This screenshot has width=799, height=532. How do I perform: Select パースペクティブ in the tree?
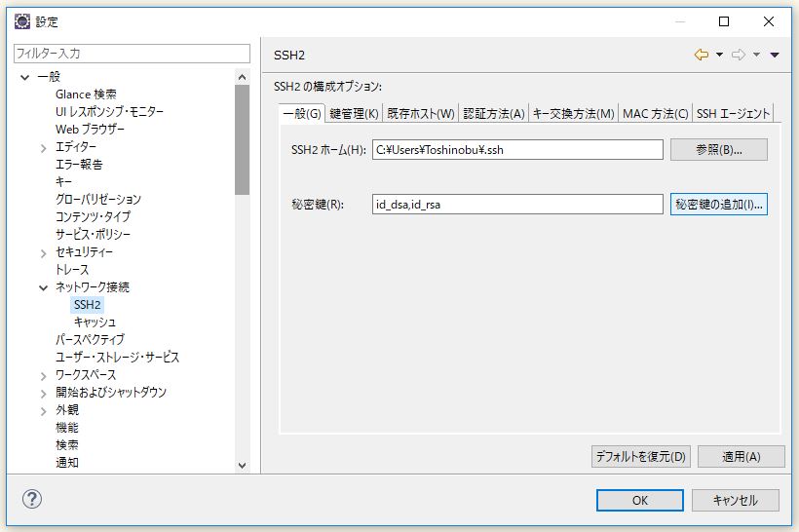[90, 339]
